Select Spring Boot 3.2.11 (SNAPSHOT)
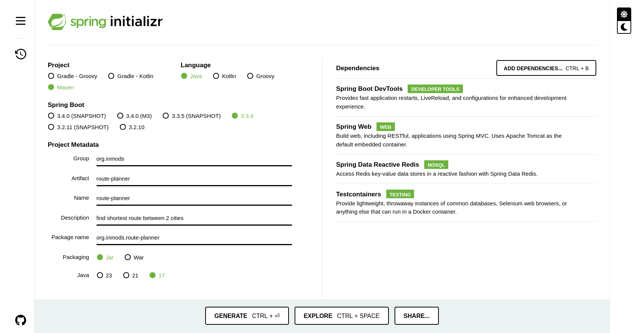This screenshot has height=333, width=644. (x=78, y=127)
